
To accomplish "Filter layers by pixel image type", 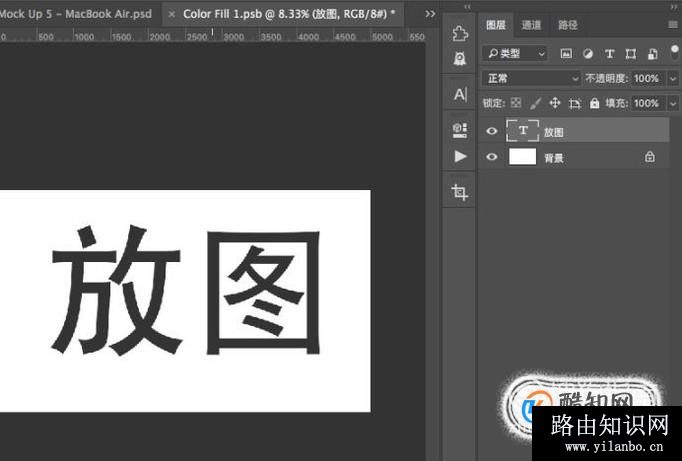I will pyautogui.click(x=566, y=53).
